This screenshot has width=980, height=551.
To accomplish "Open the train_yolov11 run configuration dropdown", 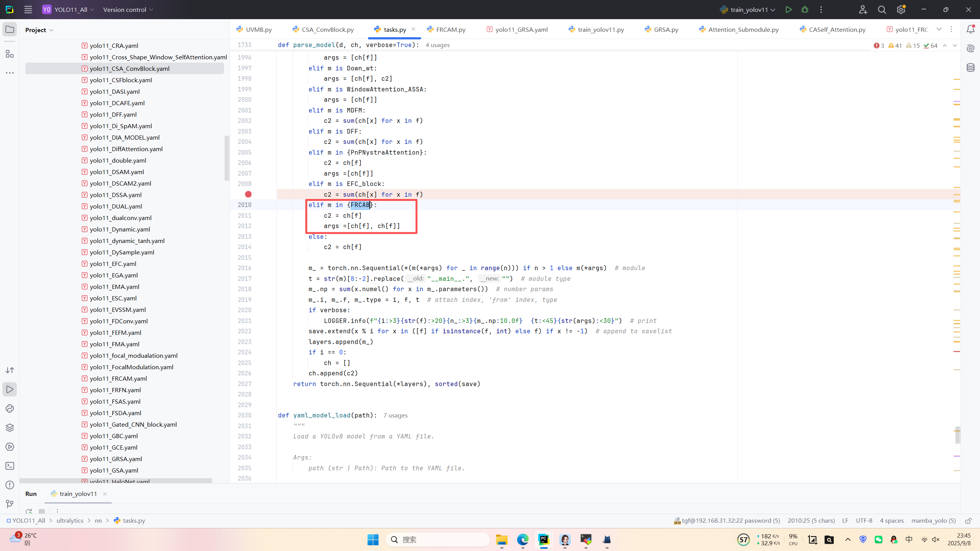I will (748, 10).
